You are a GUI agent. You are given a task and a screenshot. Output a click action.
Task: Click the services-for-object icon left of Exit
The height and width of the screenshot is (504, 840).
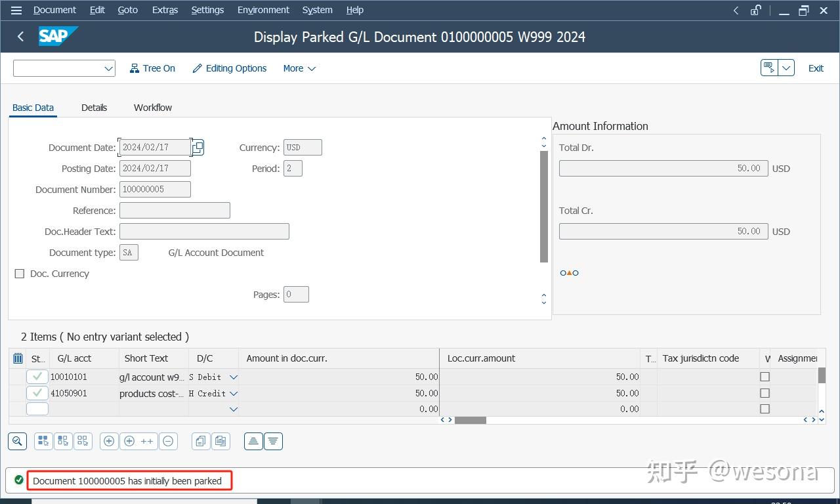(769, 68)
